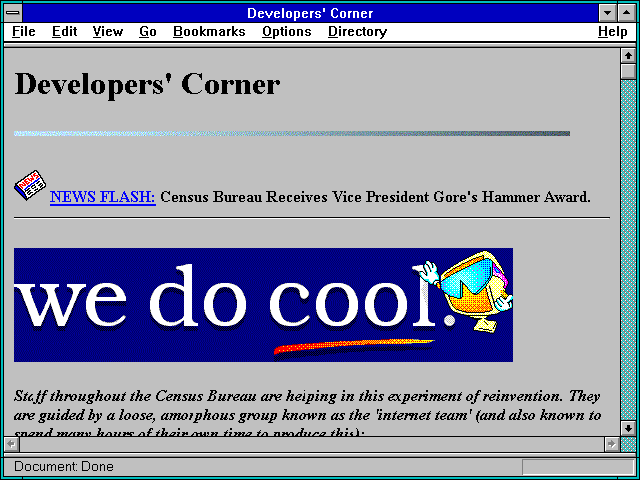Open the Options menu
Viewport: 640px width, 480px height.
point(287,32)
